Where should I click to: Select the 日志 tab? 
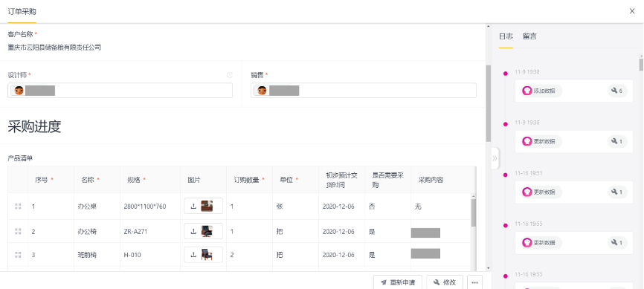(506, 36)
